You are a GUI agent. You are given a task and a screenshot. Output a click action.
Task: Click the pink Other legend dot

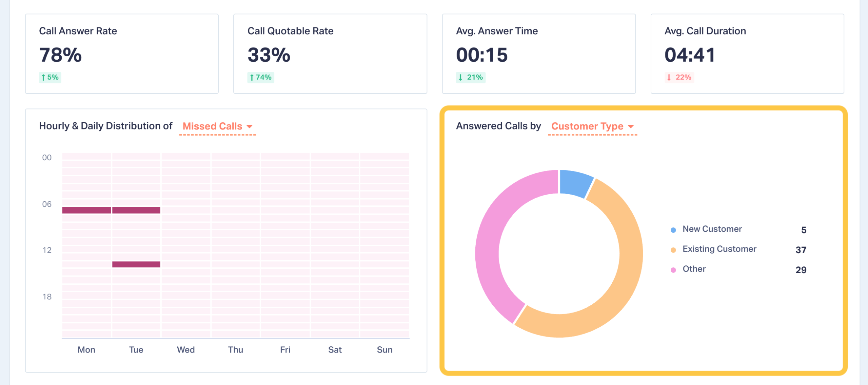[x=673, y=270]
